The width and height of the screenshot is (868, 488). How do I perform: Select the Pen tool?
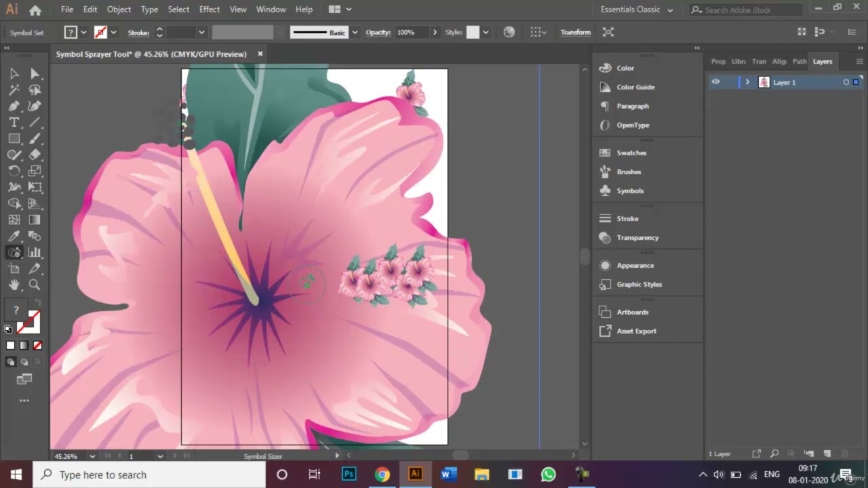click(14, 106)
